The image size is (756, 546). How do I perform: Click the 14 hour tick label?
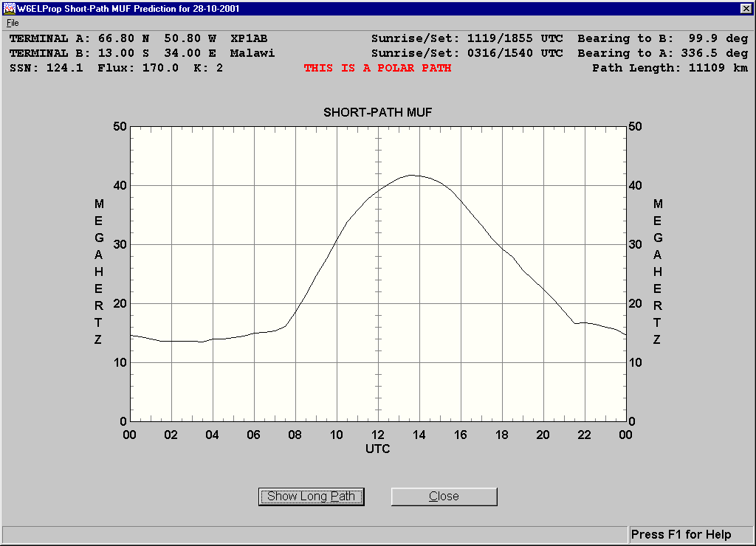point(419,435)
